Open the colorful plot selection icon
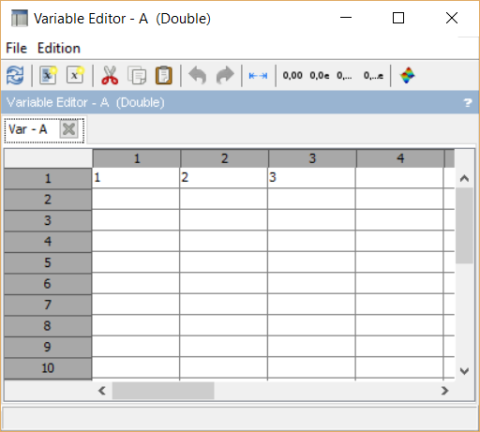This screenshot has width=480, height=432. point(407,76)
